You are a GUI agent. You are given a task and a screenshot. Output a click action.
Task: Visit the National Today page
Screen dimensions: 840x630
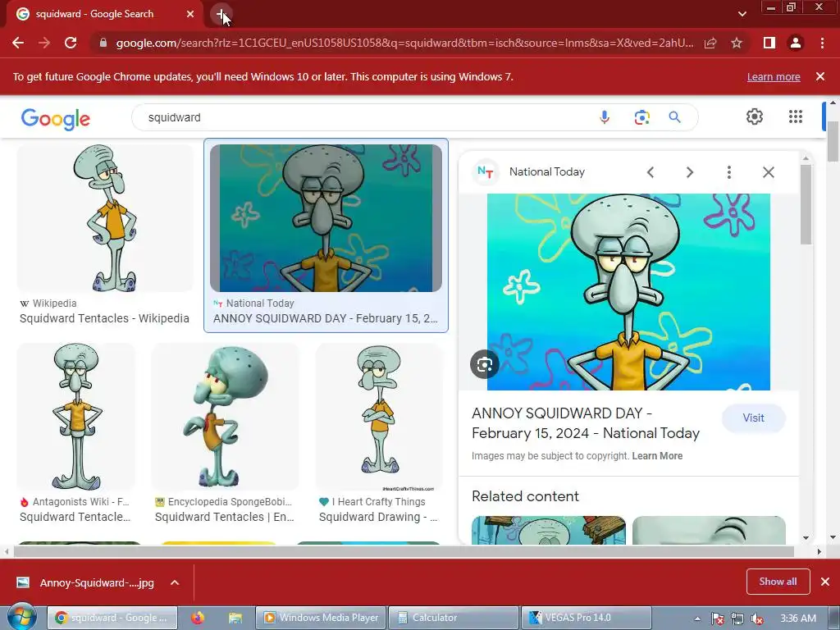click(x=753, y=418)
